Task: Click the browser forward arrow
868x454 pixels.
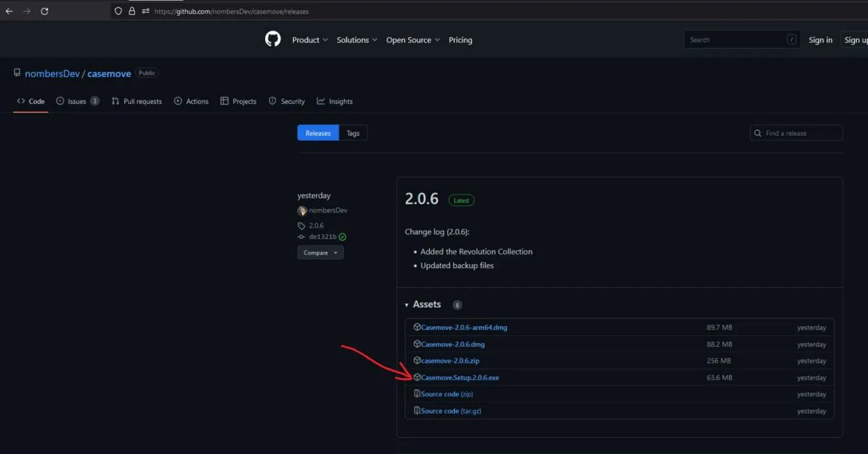Action: (x=27, y=12)
